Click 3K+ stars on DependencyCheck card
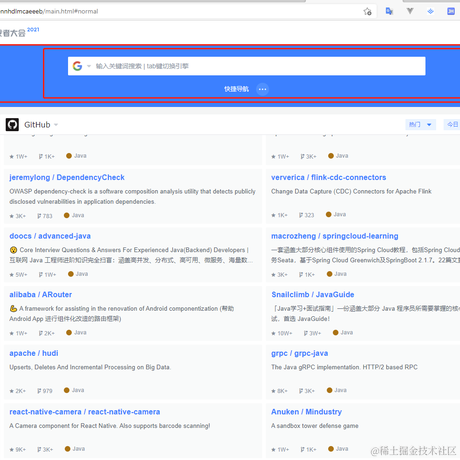 pos(18,216)
